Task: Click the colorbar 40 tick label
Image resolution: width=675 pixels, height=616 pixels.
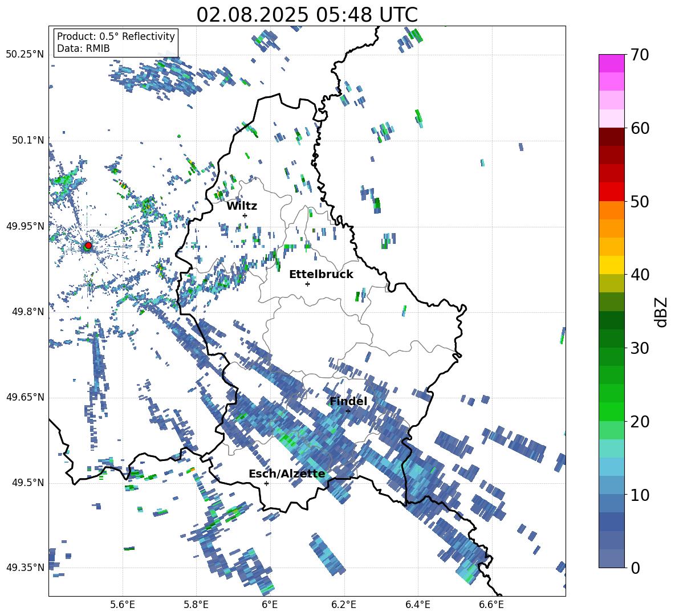Action: (640, 275)
